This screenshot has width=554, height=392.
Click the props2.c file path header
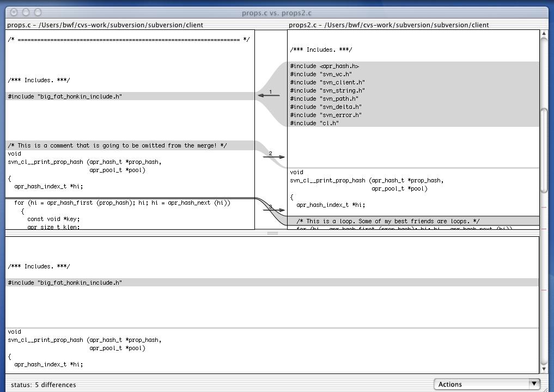point(388,24)
